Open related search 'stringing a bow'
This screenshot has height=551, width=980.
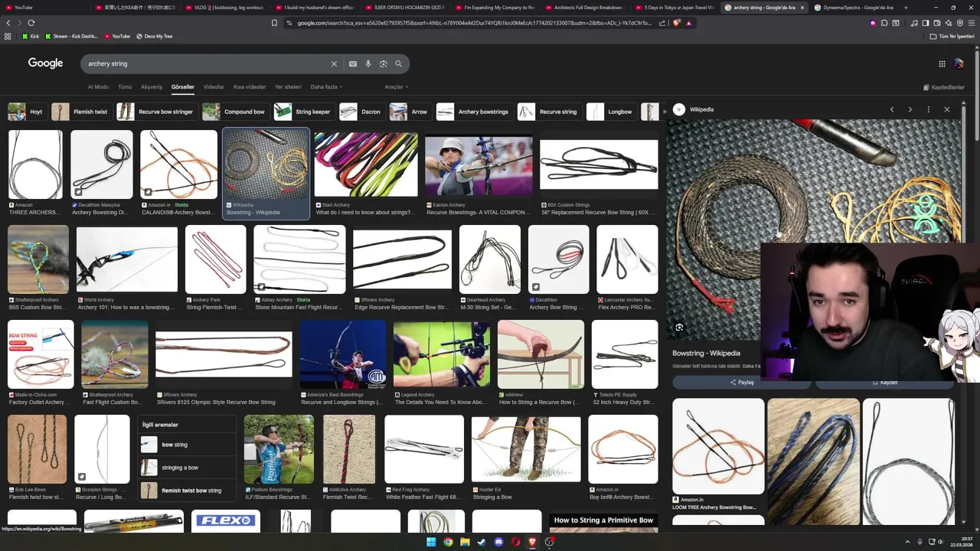187,468
